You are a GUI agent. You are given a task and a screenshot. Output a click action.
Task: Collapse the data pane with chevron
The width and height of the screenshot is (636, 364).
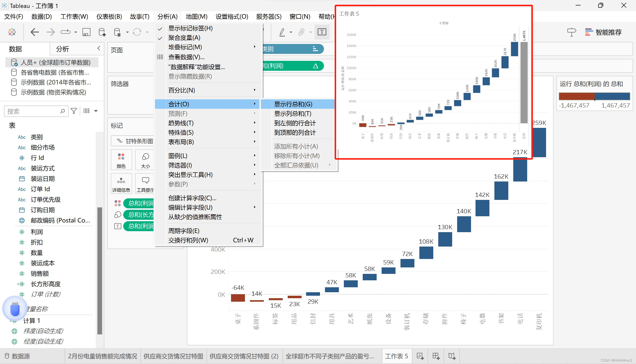point(99,48)
